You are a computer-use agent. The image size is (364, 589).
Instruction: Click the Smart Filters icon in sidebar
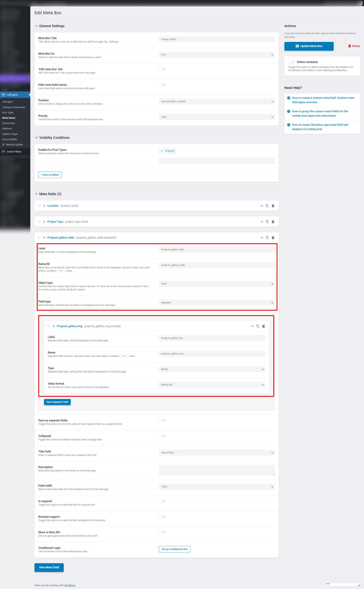3,151
